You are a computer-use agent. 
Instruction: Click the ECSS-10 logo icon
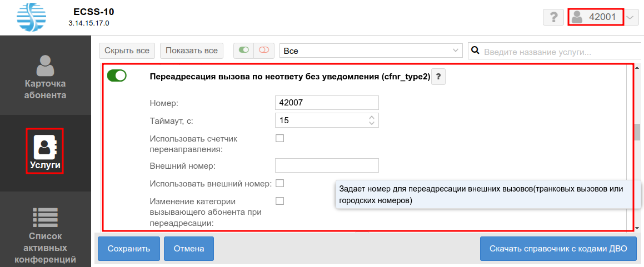[33, 17]
